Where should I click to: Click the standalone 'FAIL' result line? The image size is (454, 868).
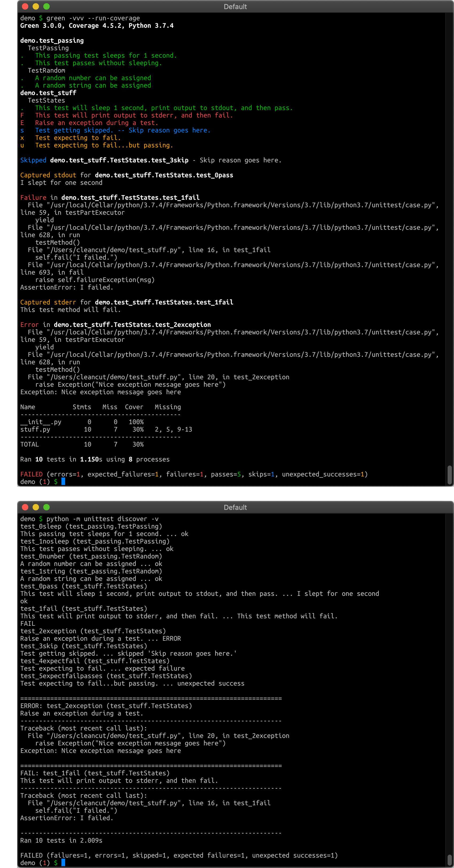28,623
